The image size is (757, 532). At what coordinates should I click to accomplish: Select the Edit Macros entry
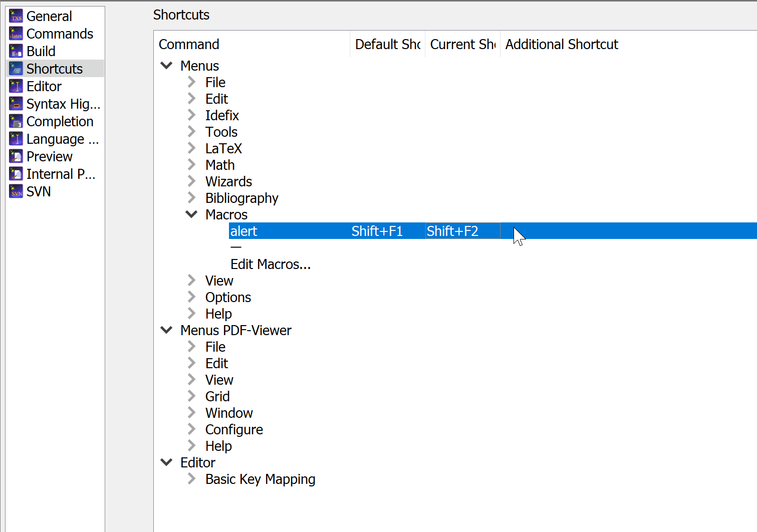point(271,264)
